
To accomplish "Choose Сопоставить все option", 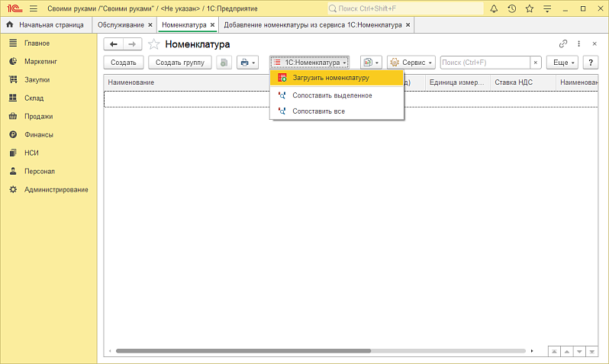I will 318,111.
